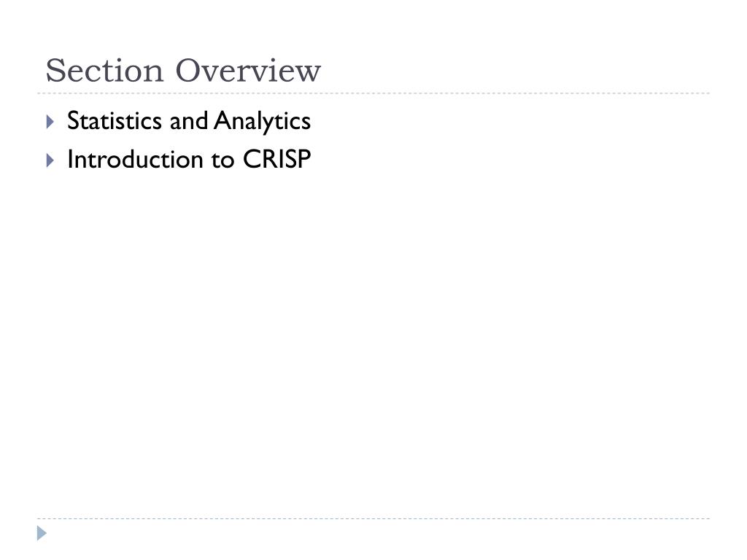The image size is (747, 560).
Task: Select the Introduction to CRISP bullet line
Action: [x=189, y=159]
